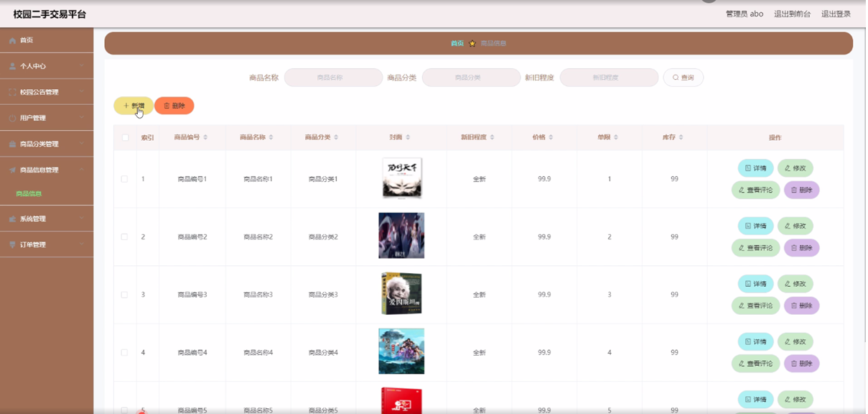Open the 首页 sidebar menu item
Viewport: 868px width, 414px height.
(x=47, y=41)
